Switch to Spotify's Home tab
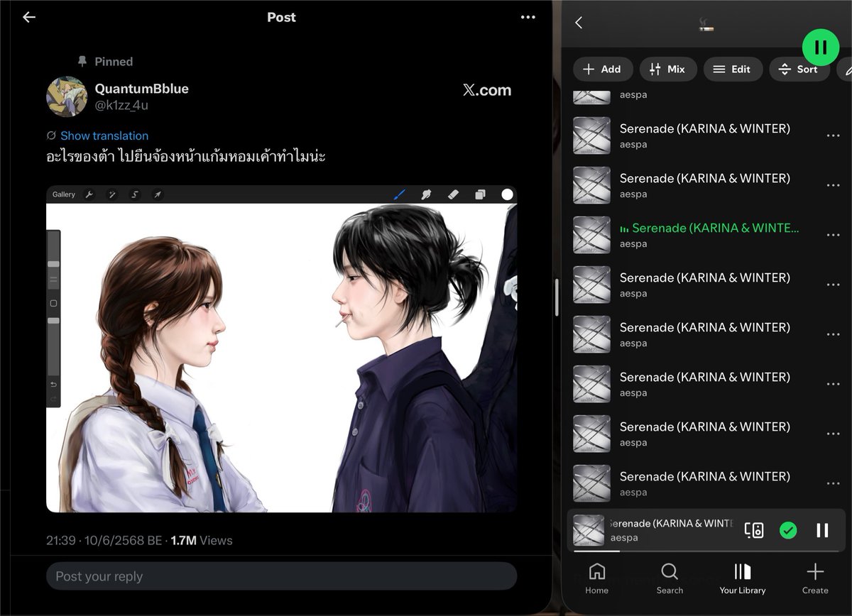This screenshot has height=616, width=852. pos(597,578)
